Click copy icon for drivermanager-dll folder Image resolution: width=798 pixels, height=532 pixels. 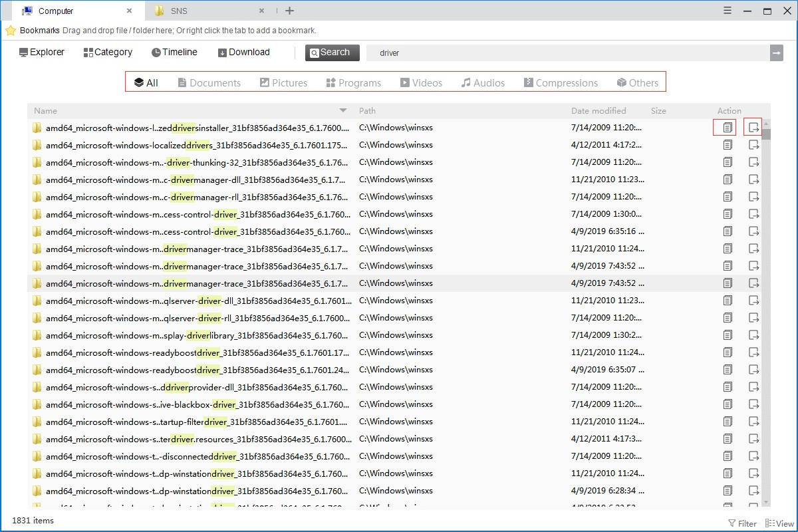coord(728,179)
